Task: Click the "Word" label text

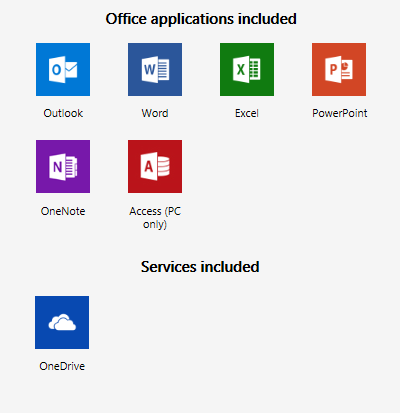Action: click(x=155, y=113)
